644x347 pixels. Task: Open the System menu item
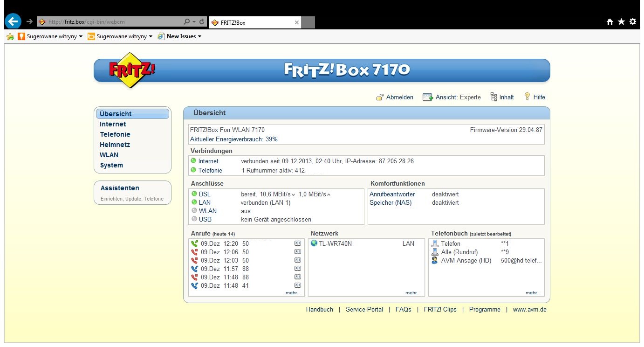click(111, 165)
